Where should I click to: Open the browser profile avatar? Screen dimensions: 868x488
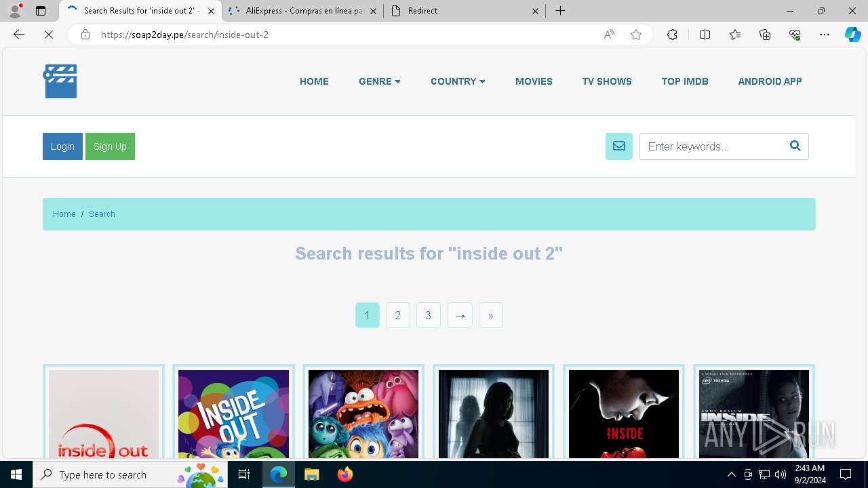15,11
